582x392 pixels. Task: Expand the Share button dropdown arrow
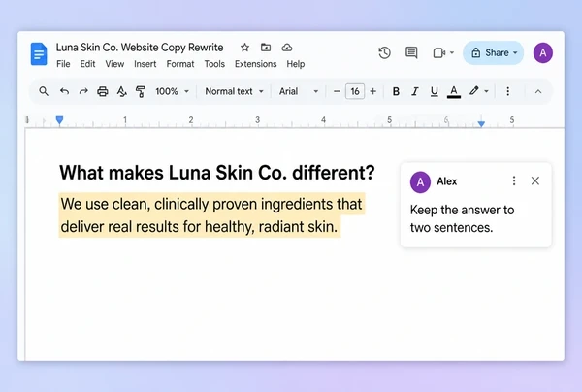(x=515, y=53)
